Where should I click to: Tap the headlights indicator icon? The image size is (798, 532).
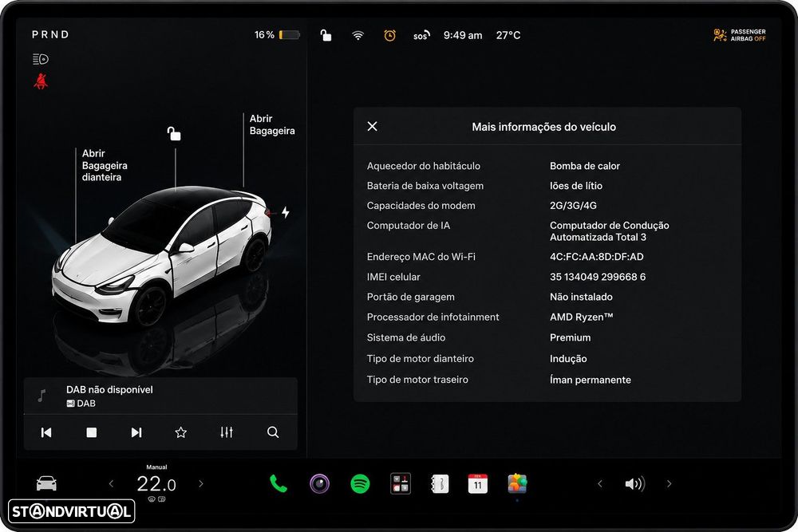pyautogui.click(x=40, y=59)
